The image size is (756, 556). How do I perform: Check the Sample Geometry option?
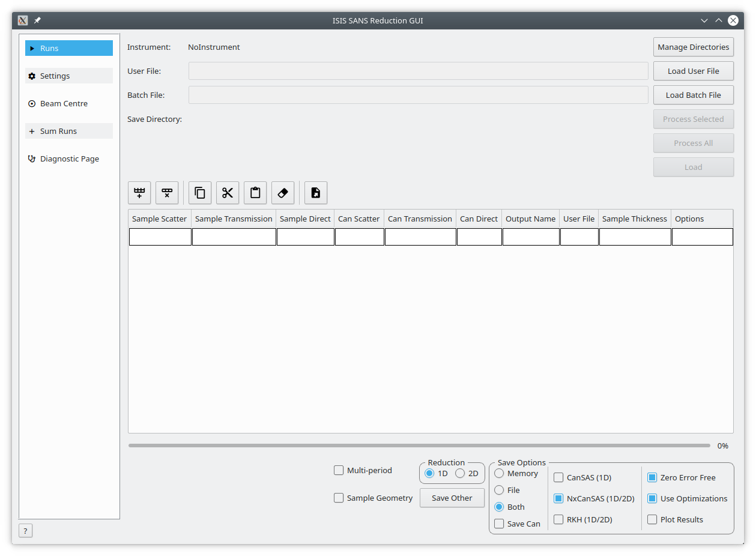[x=339, y=498]
